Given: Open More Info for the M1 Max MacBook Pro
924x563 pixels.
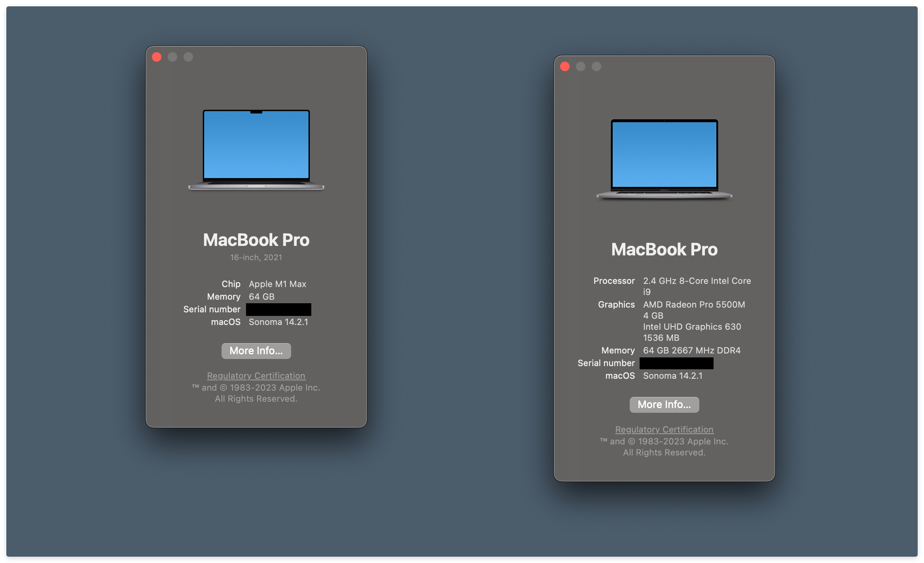Looking at the screenshot, I should click(256, 351).
